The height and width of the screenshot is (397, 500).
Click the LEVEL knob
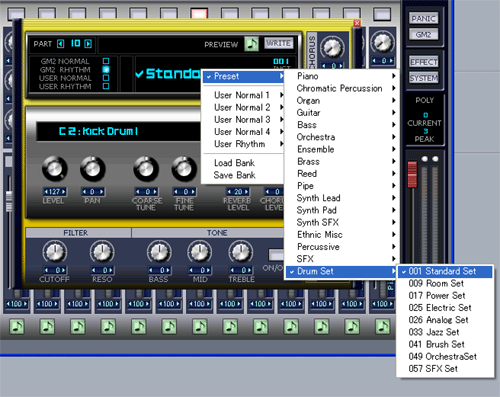(x=54, y=169)
